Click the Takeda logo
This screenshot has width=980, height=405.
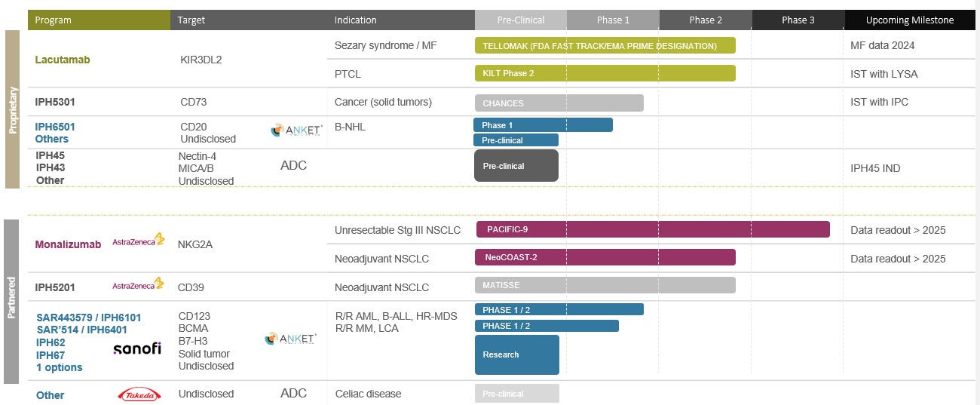139,394
